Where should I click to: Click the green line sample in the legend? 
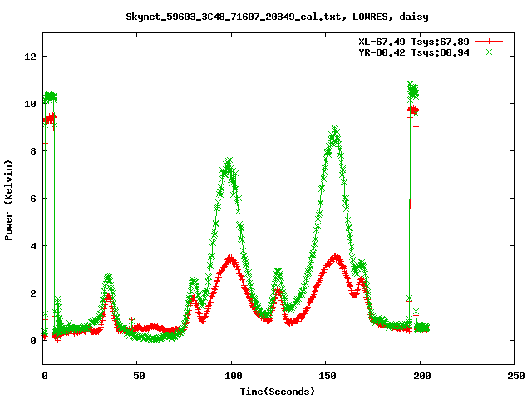point(489,52)
